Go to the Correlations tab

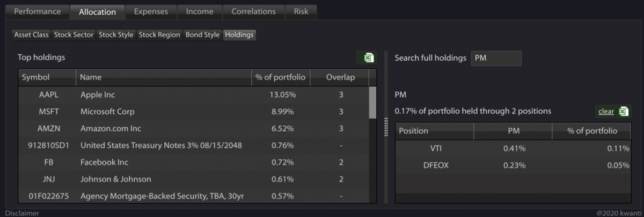point(253,11)
